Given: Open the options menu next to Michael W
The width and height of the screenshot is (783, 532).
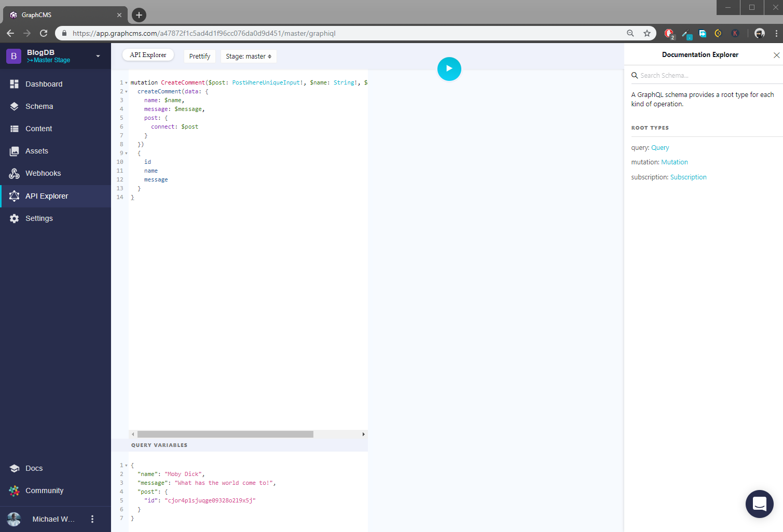Looking at the screenshot, I should coord(92,519).
